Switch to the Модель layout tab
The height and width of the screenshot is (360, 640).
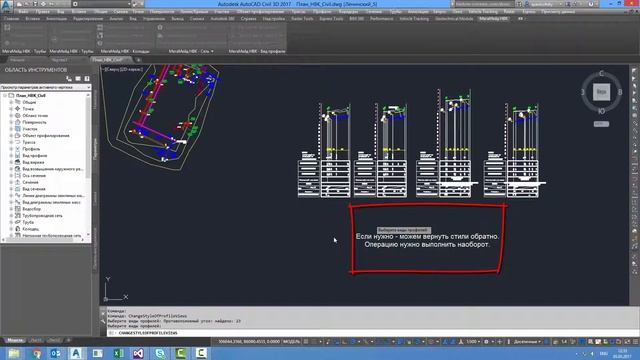(15, 340)
